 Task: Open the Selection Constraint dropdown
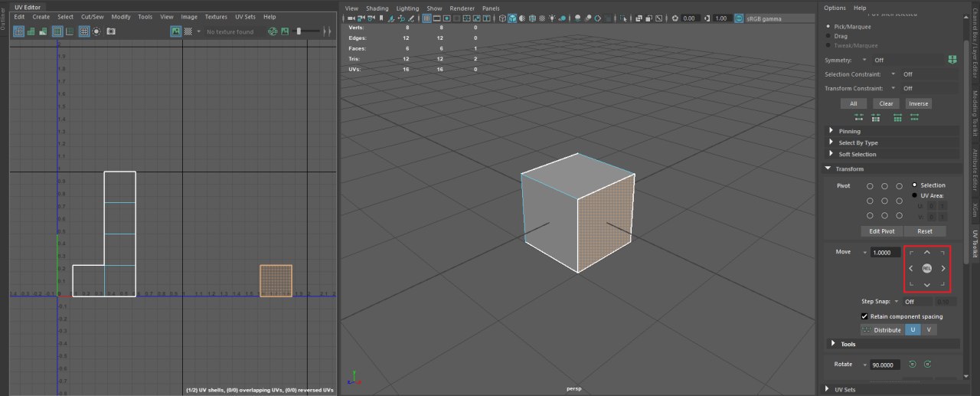(x=893, y=74)
